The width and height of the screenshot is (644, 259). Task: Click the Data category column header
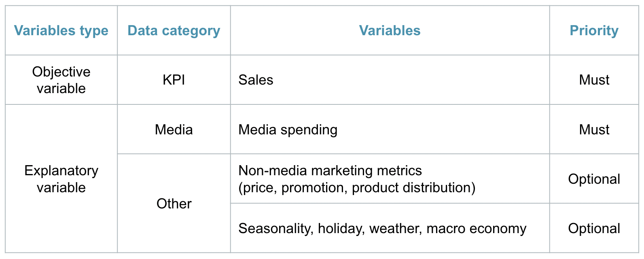tap(174, 30)
